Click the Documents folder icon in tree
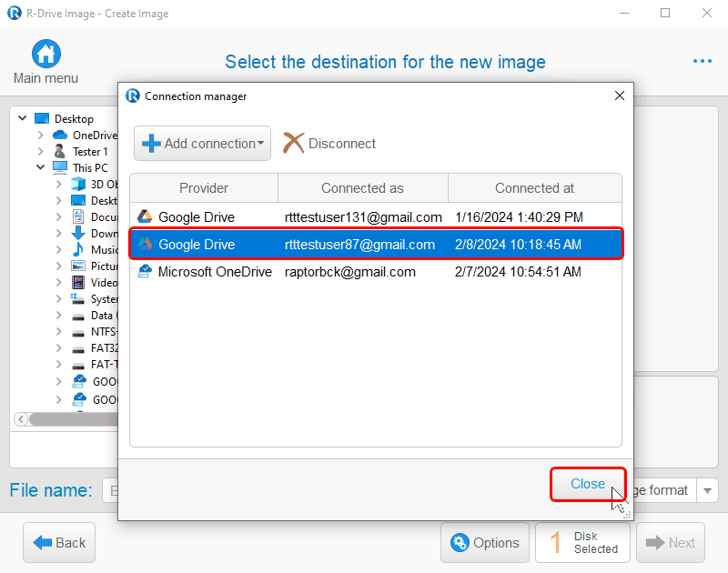Image resolution: width=728 pixels, height=573 pixels. point(78,216)
